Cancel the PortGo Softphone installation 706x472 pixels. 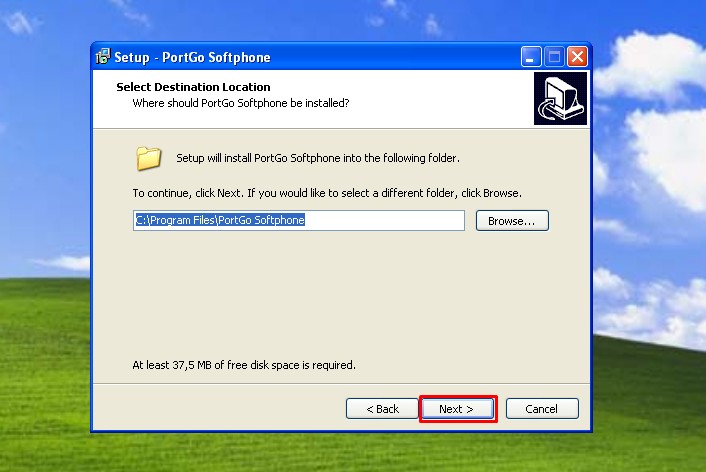(542, 408)
